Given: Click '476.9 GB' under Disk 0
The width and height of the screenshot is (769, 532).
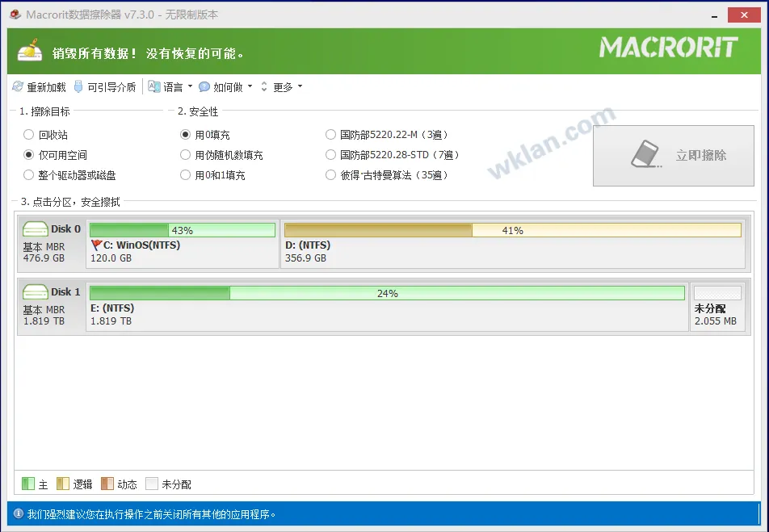Looking at the screenshot, I should [44, 258].
